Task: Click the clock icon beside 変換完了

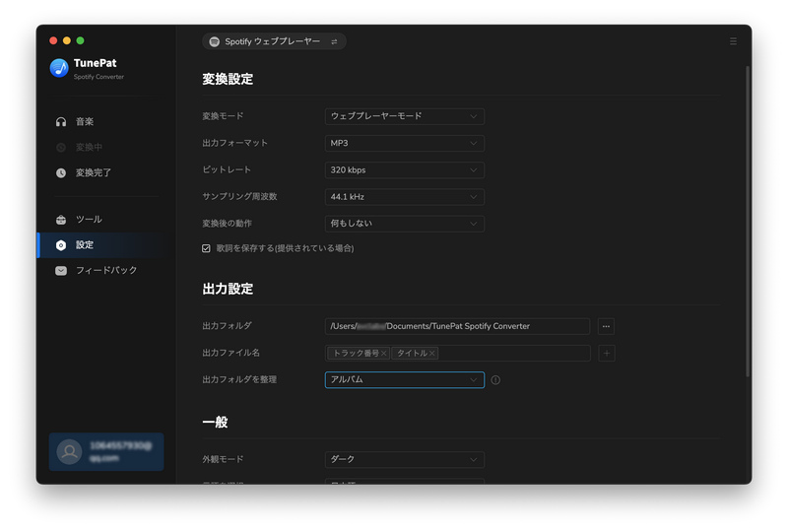Action: coord(61,173)
